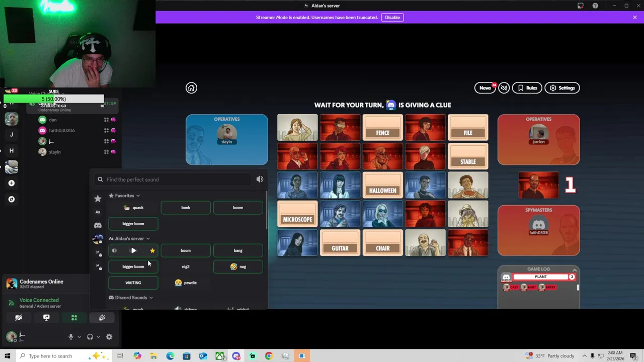Share your screen icon in voice panel

46,318
